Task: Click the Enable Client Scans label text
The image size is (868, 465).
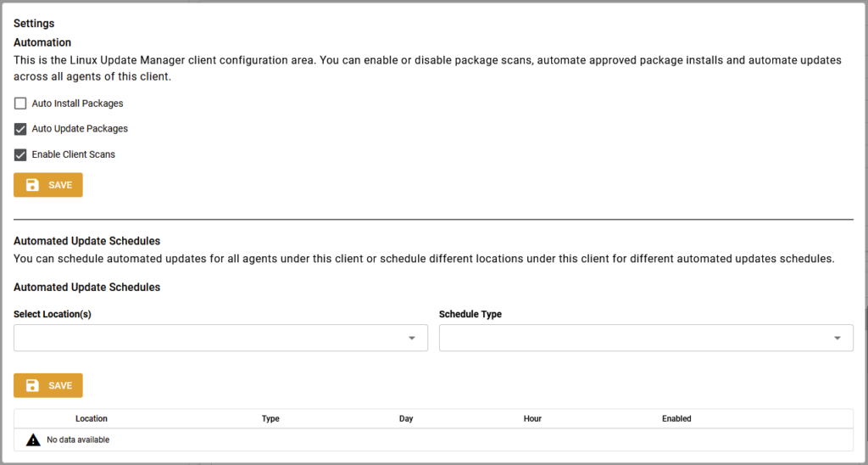Action: coord(74,154)
